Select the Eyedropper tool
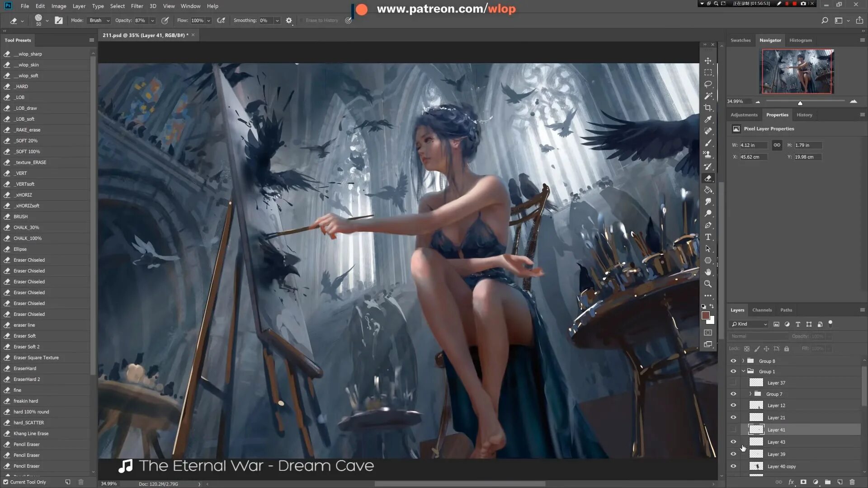868x488 pixels. (x=708, y=119)
